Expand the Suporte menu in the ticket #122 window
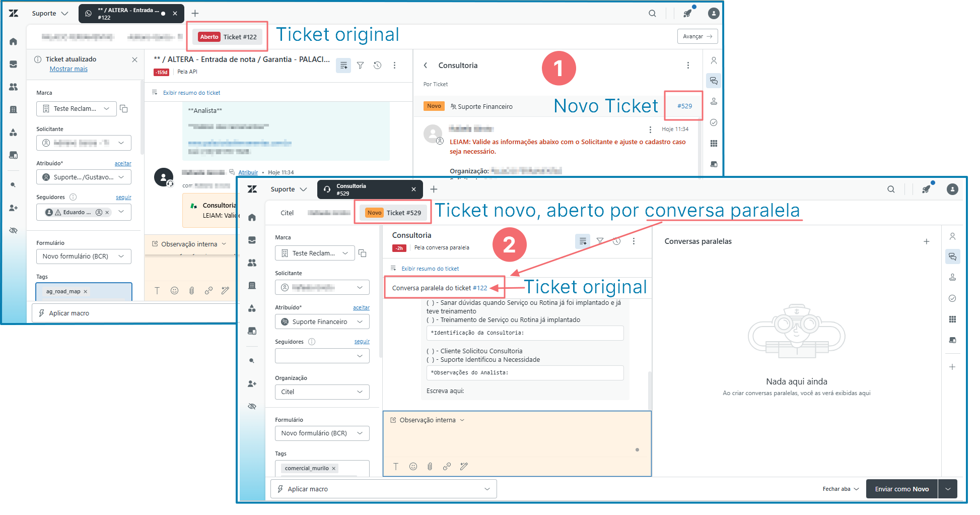Image resolution: width=980 pixels, height=515 pixels. click(x=49, y=14)
